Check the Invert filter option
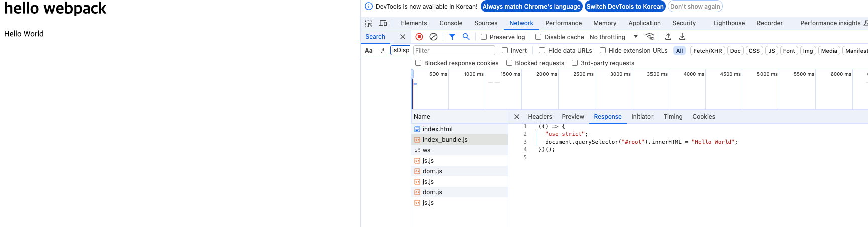This screenshot has width=868, height=227. (x=505, y=50)
